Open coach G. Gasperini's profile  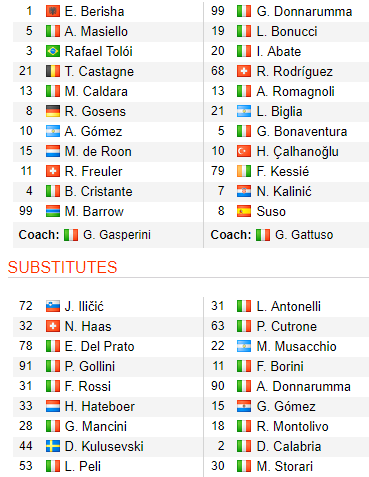pos(117,235)
